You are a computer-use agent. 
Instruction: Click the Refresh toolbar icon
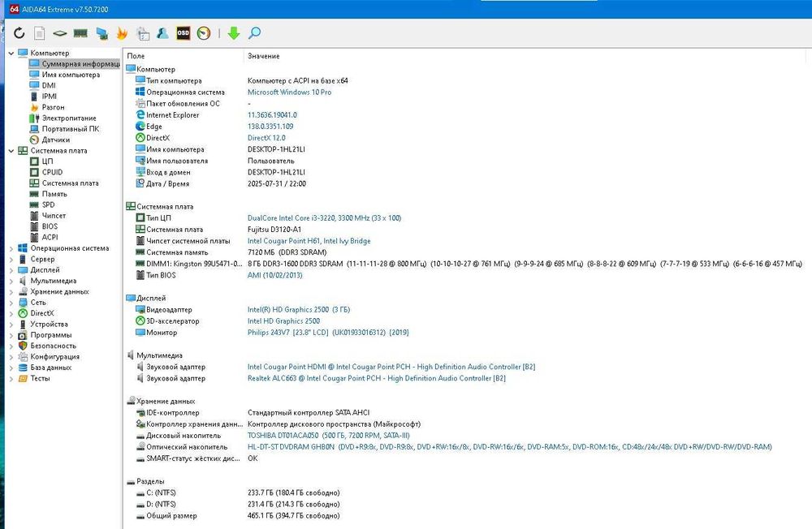coord(19,33)
